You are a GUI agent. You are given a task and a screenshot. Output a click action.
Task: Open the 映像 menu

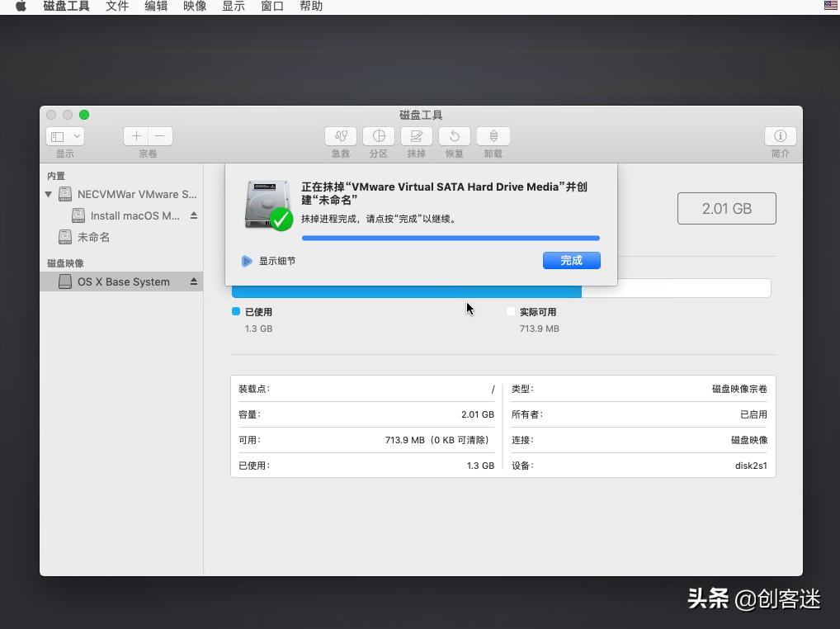click(x=195, y=6)
